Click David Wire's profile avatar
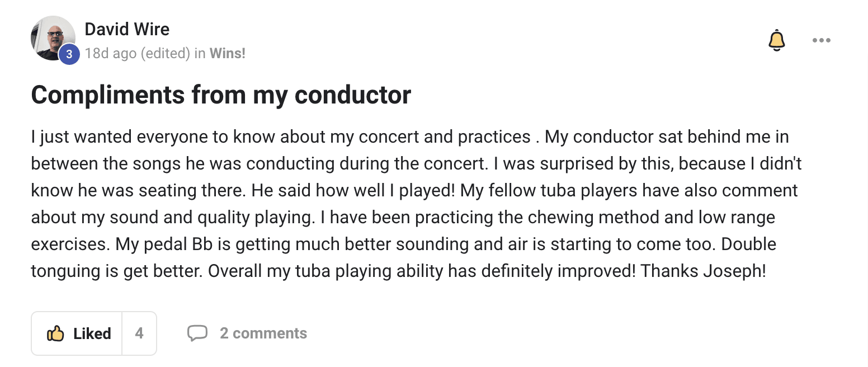Viewport: 868px width, 367px height. coord(52,37)
